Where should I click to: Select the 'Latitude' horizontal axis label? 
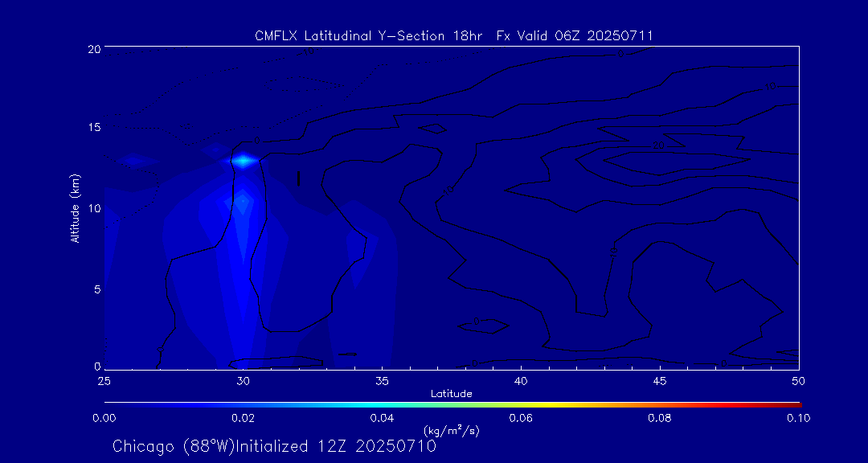(x=452, y=394)
